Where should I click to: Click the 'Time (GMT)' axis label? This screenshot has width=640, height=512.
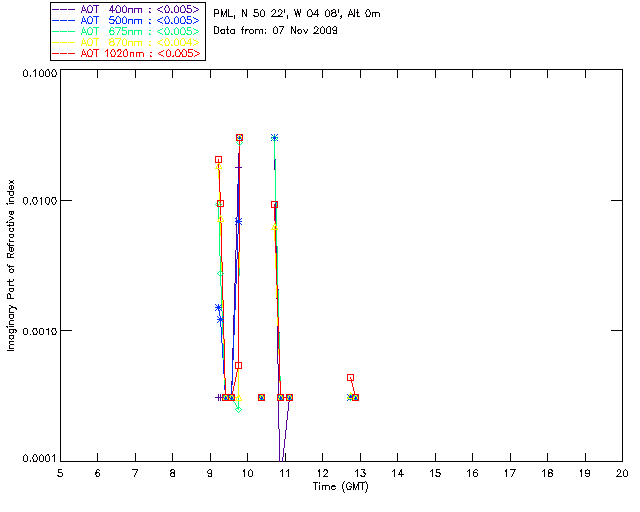point(340,487)
